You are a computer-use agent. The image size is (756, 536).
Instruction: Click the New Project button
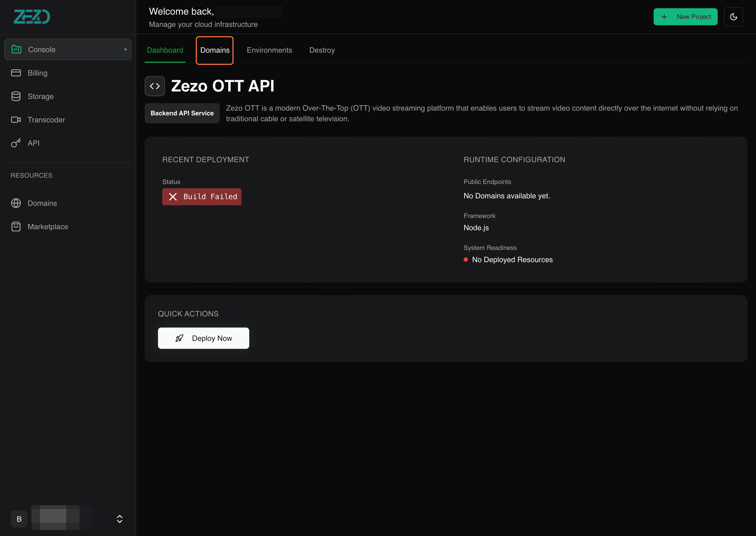coord(685,17)
